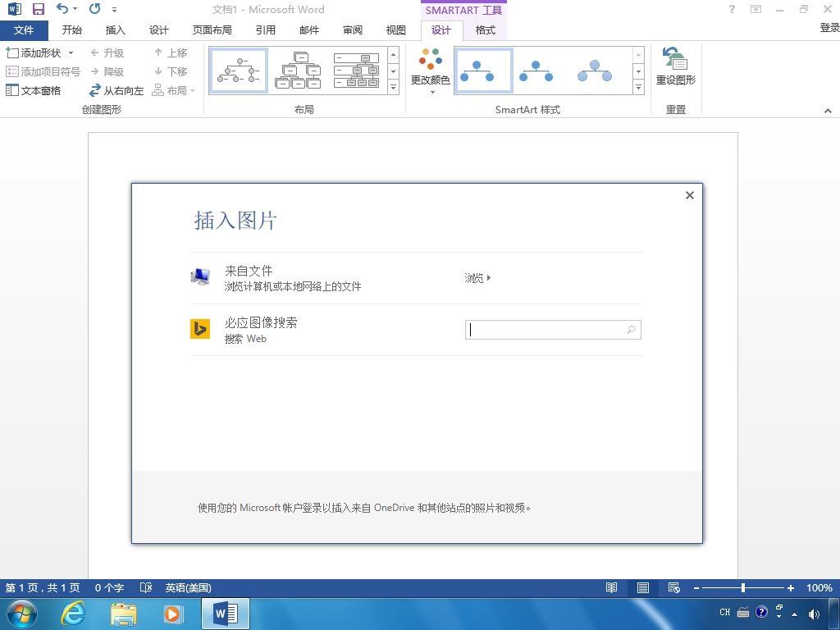Close the 插入图片 dialog

tap(690, 195)
